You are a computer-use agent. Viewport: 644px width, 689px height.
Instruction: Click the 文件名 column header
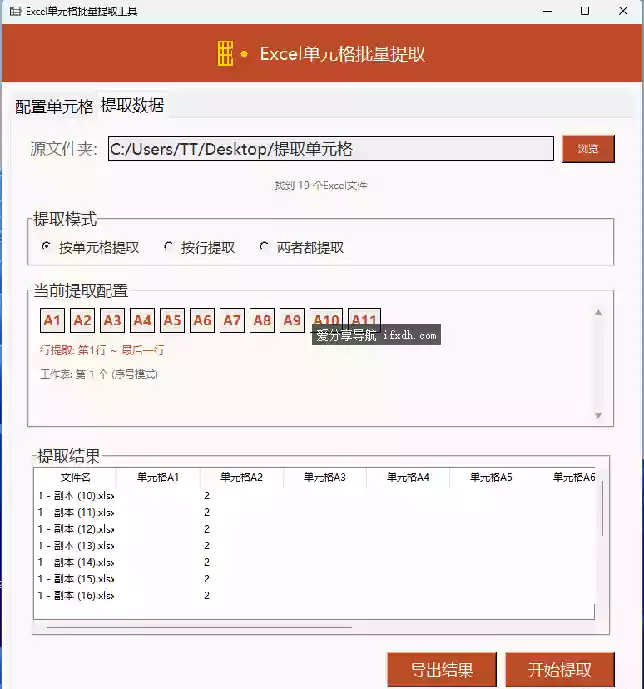coord(75,478)
